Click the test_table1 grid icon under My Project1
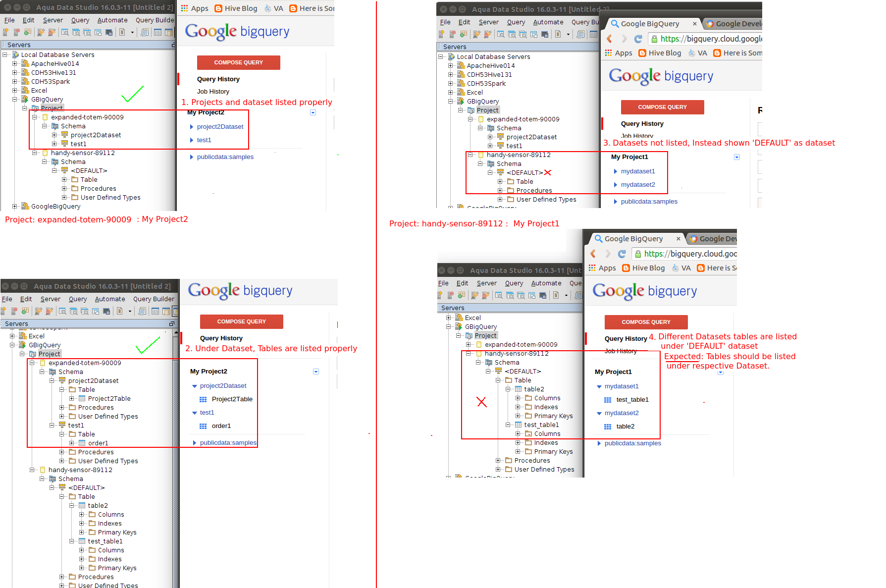Screen dimensions: 886x588 (608, 400)
